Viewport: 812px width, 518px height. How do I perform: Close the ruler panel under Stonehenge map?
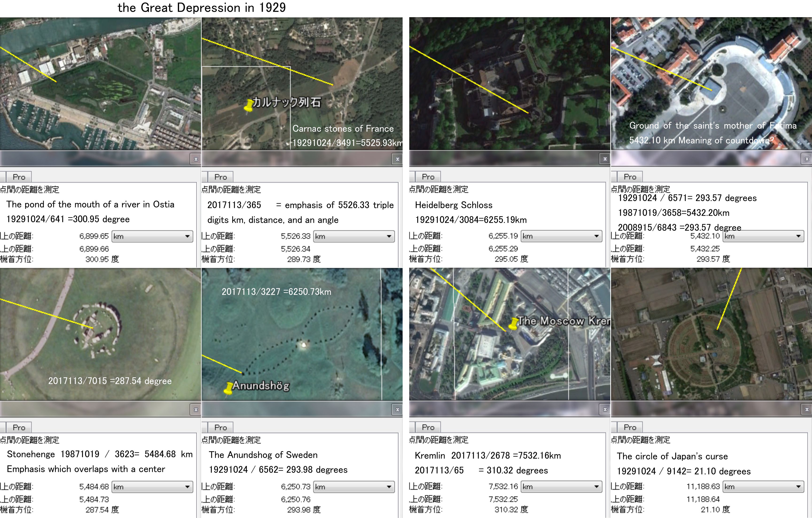tap(196, 410)
